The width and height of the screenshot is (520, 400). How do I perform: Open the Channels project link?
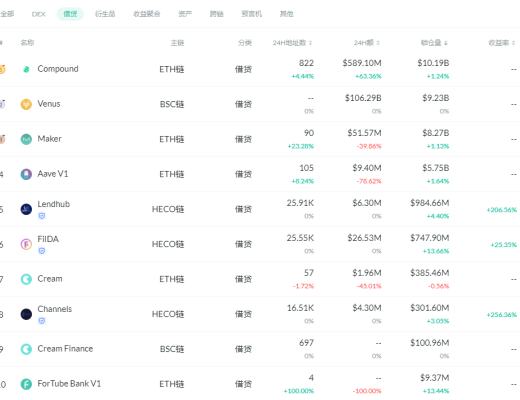pos(55,309)
